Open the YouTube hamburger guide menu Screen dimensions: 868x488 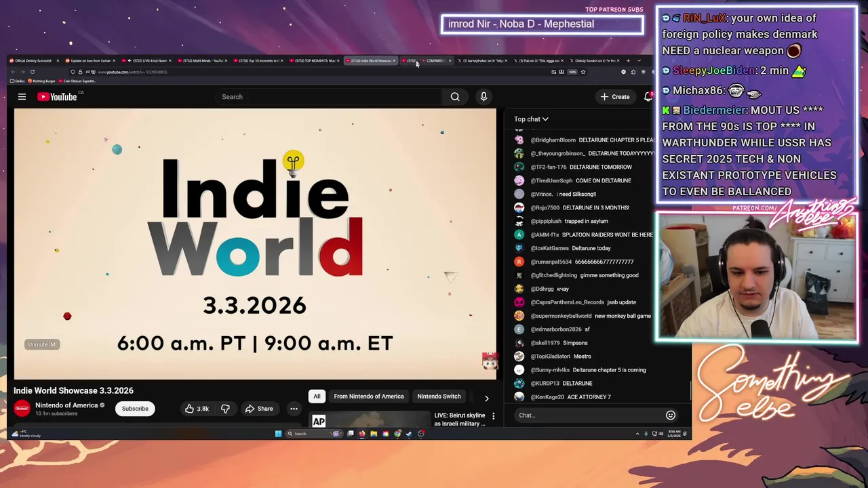22,97
